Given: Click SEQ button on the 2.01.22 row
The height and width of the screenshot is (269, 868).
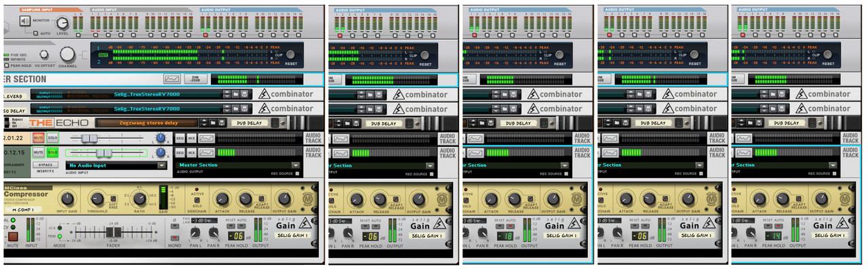Looking at the screenshot, I should (x=180, y=138).
